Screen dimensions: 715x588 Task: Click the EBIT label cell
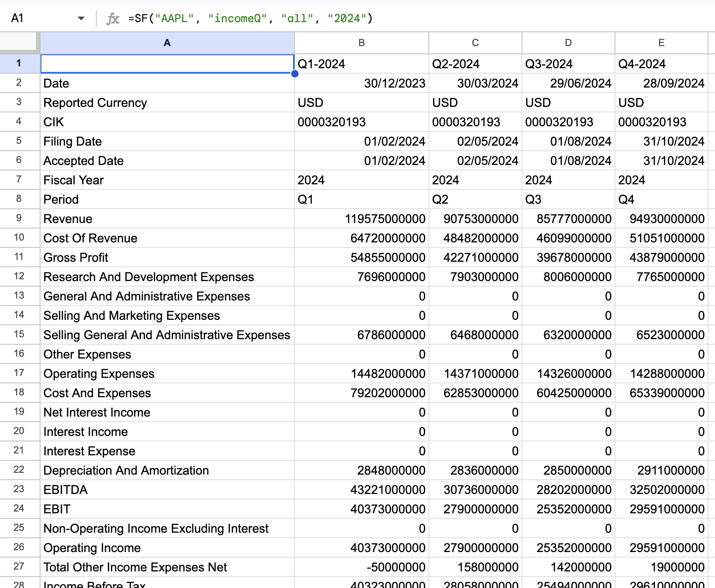tap(167, 509)
